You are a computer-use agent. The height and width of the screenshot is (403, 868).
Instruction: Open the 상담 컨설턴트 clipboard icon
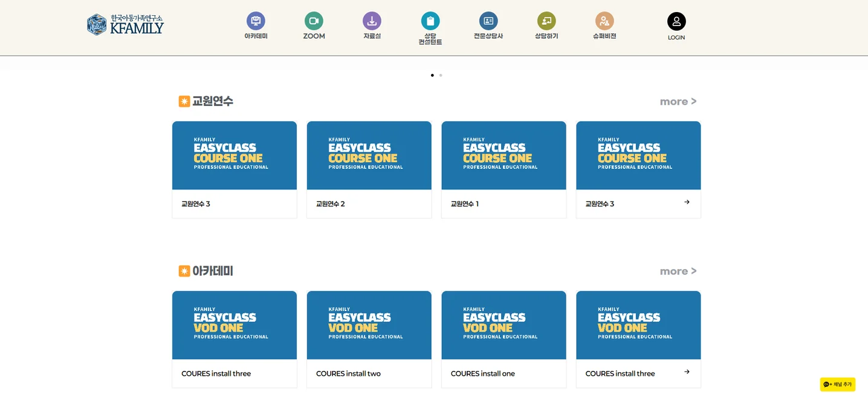coord(430,21)
